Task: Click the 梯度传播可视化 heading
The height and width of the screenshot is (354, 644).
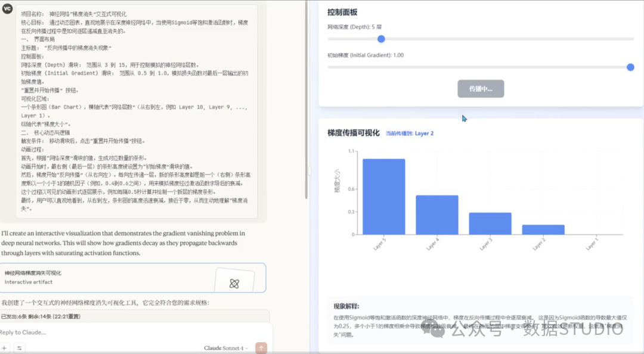Action: 353,133
